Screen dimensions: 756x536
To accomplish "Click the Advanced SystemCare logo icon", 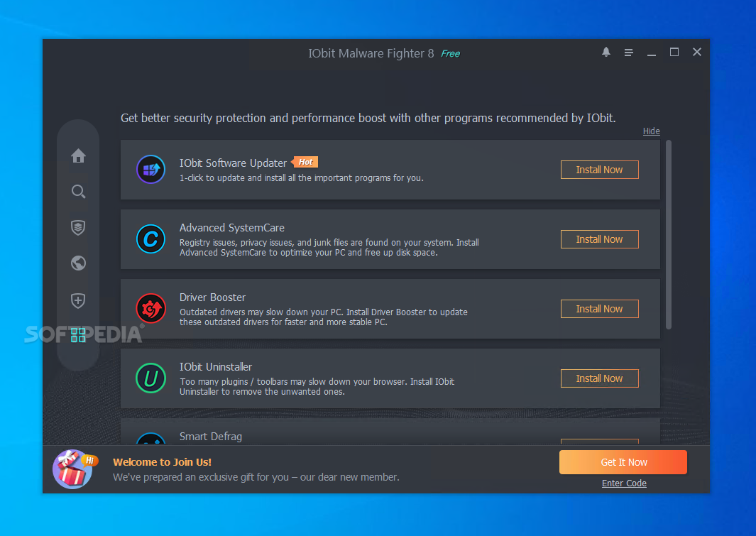I will pos(151,239).
